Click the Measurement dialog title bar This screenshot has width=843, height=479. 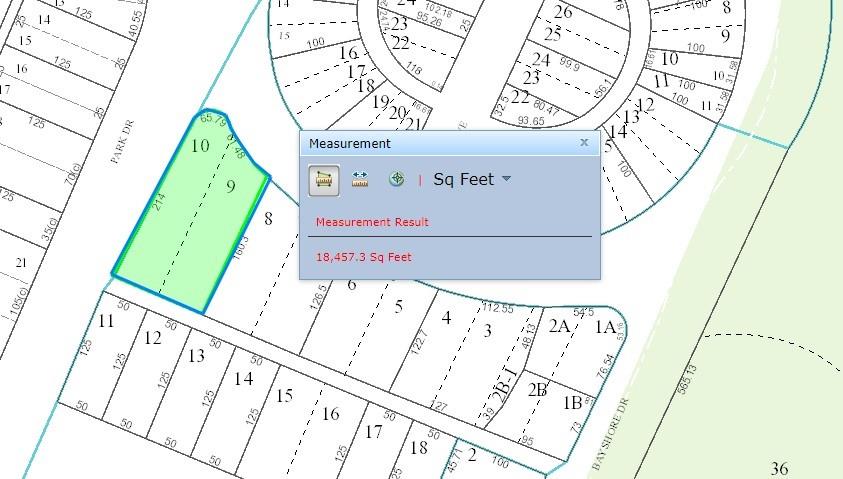tap(449, 144)
